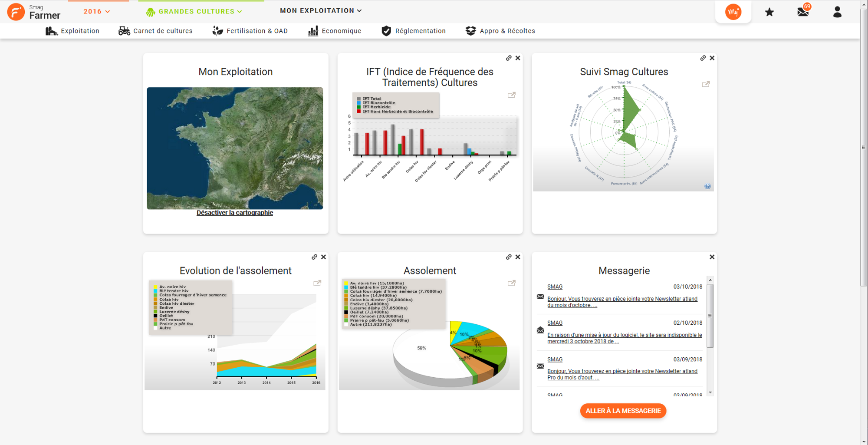Close the IFT Cultures widget

pos(518,58)
